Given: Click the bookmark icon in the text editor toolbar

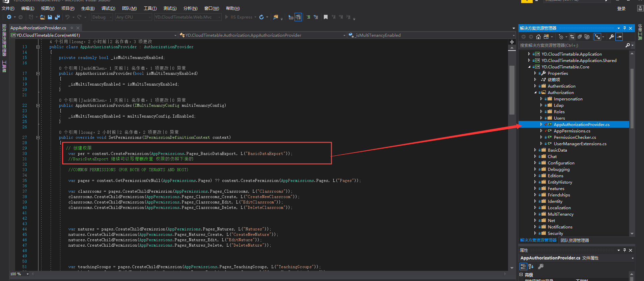Looking at the screenshot, I should click(x=326, y=17).
